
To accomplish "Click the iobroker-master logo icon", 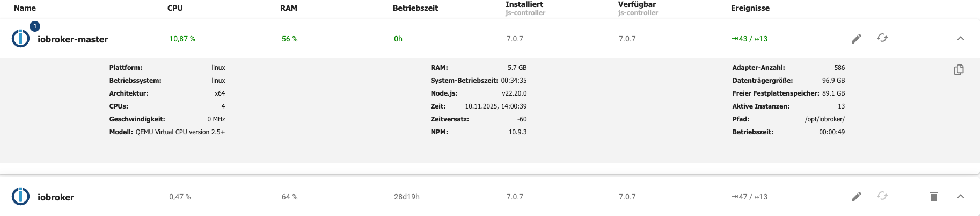I will (x=21, y=39).
